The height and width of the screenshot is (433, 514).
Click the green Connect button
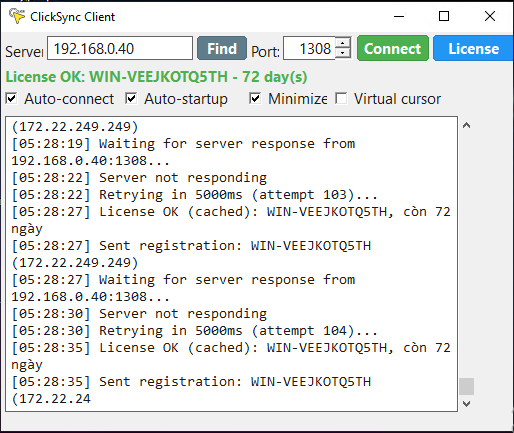393,48
